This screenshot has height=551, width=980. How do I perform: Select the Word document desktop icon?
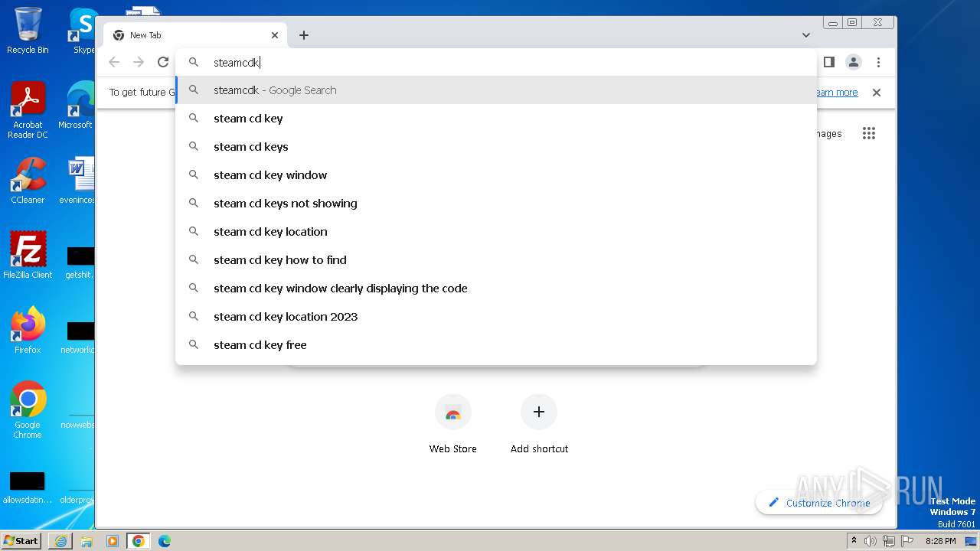(x=79, y=181)
